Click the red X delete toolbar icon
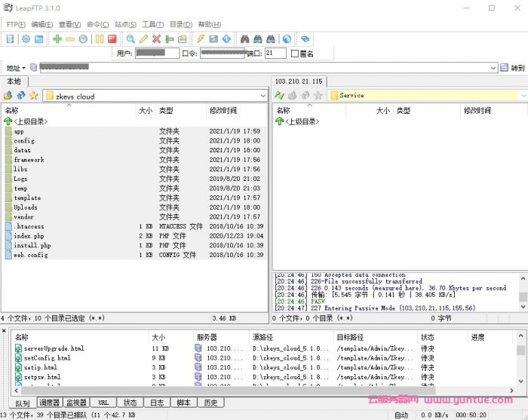528x420 pixels. (x=156, y=38)
